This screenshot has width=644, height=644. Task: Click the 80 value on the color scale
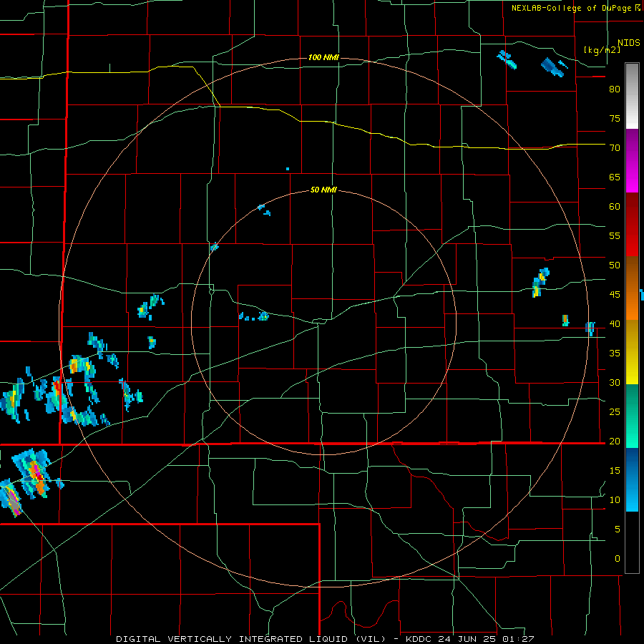615,89
